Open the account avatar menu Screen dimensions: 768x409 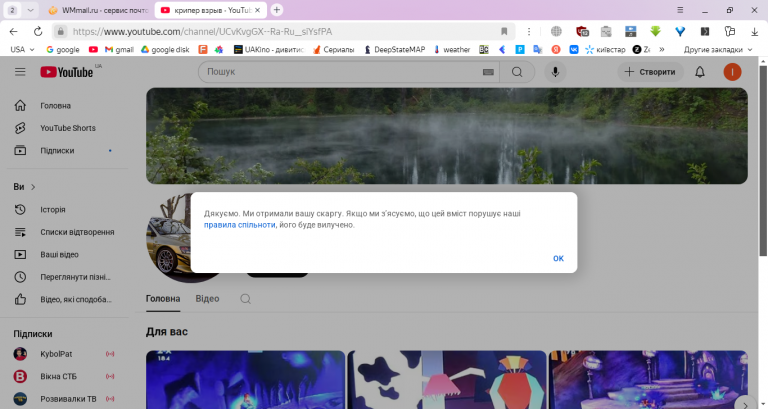click(x=732, y=72)
